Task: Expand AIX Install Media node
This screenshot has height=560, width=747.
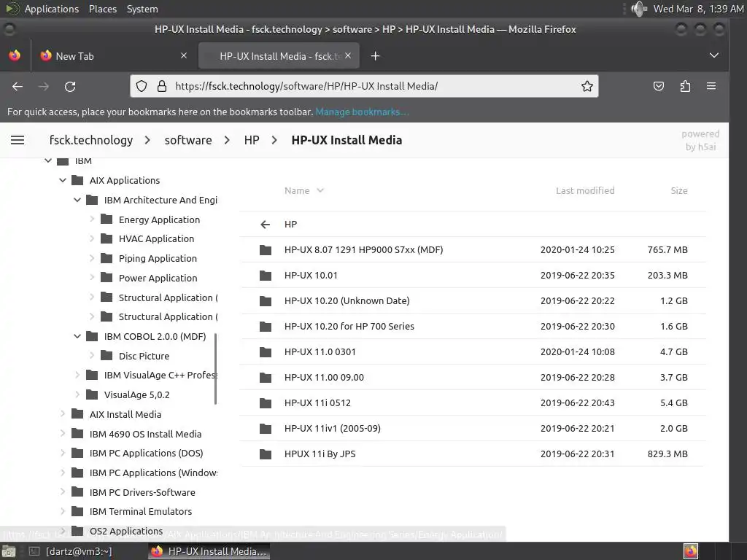Action: tap(63, 414)
